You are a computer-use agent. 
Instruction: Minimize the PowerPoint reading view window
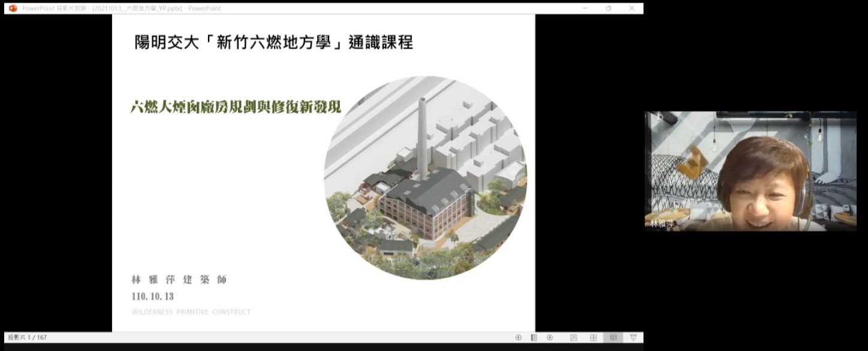click(x=585, y=8)
